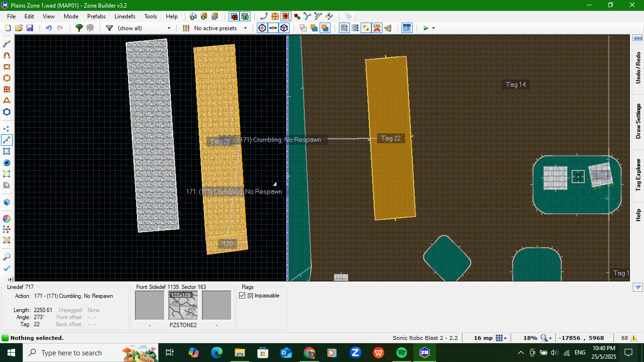Undo the last action via toolbar
The width and height of the screenshot is (644, 362).
(49, 28)
